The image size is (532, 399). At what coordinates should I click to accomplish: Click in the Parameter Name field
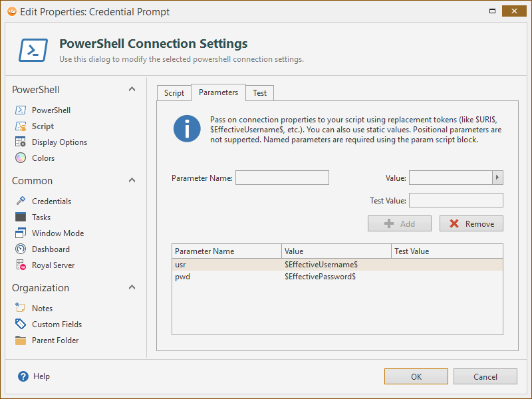coord(282,178)
